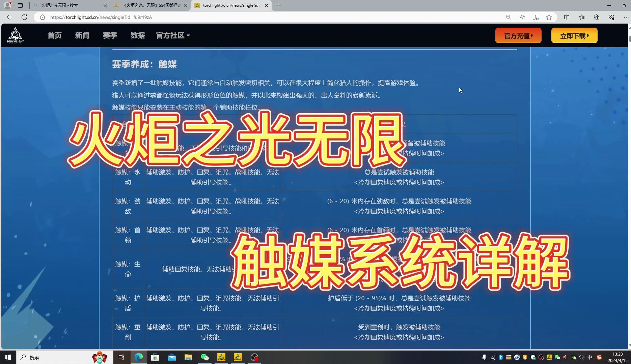
Task: Open the zoom magnifier in address bar
Action: (x=508, y=17)
